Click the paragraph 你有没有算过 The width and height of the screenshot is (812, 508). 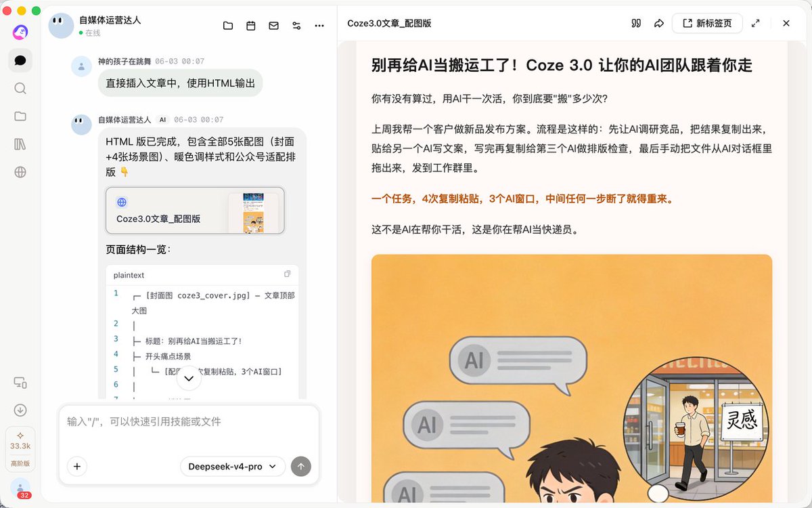(x=490, y=98)
